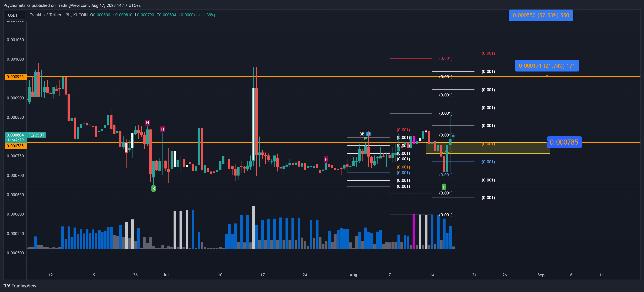Viewport: 644px width, 292px height.
Task: Select the orange 0.000785 price axis label
Action: (15, 146)
